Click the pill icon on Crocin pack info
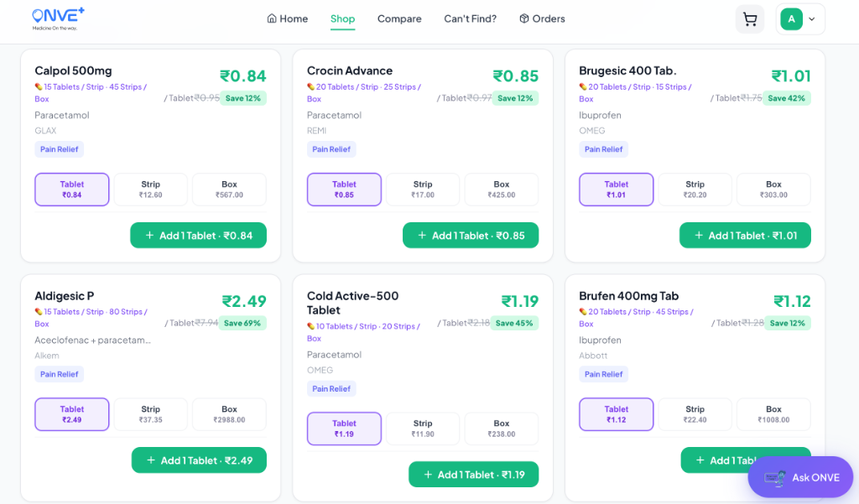 [x=310, y=86]
